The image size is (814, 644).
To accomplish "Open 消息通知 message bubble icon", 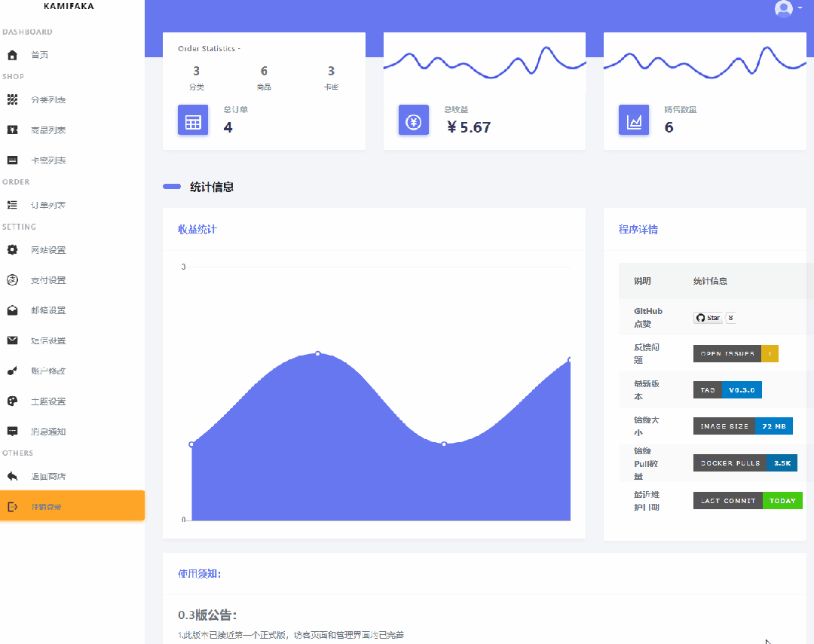I will point(13,432).
